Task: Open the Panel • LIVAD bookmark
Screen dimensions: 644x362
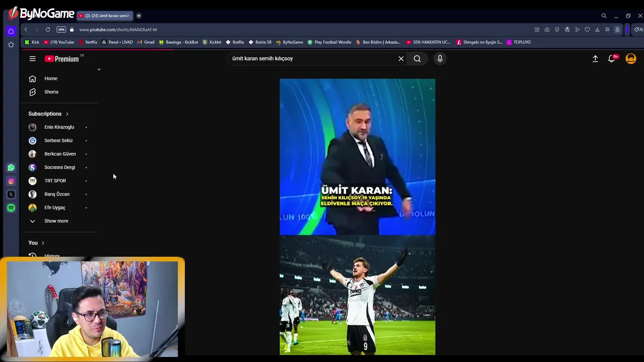Action: coord(117,42)
